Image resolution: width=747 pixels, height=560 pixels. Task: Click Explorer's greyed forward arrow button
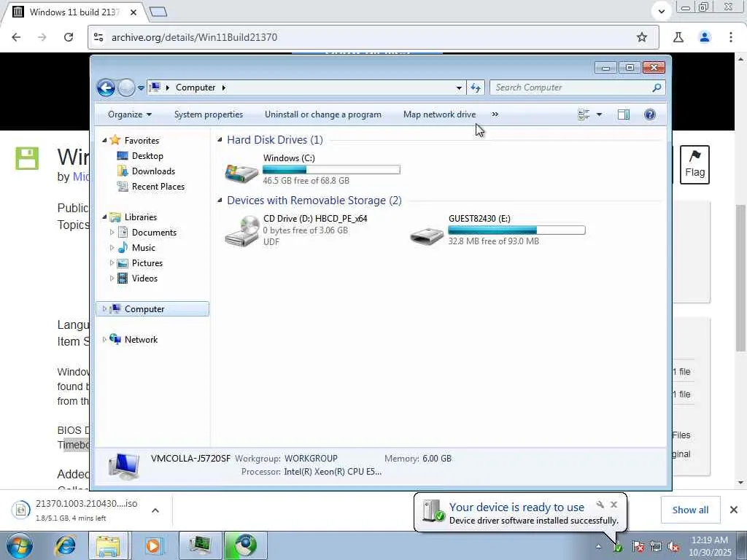(126, 87)
